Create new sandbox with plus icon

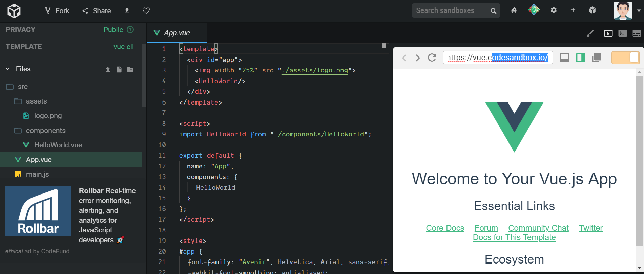(573, 10)
